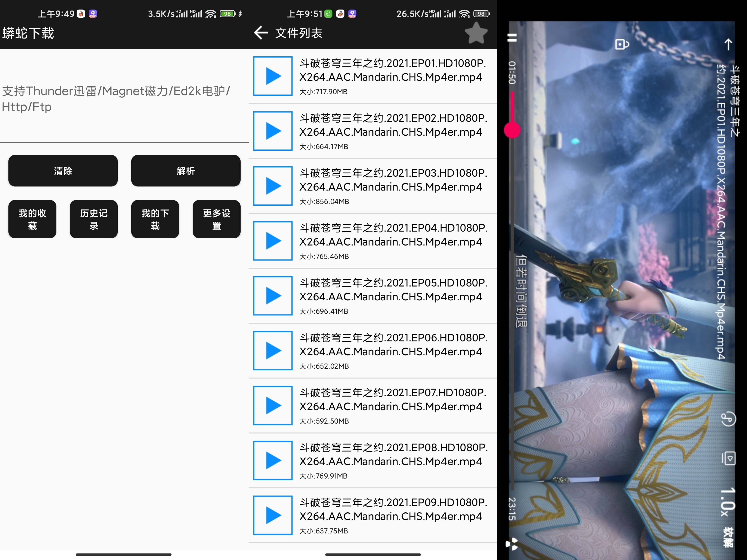The image size is (747, 560).
Task: Select file name 斗破苍穹三年之约.2021.EP06
Action: (393, 345)
